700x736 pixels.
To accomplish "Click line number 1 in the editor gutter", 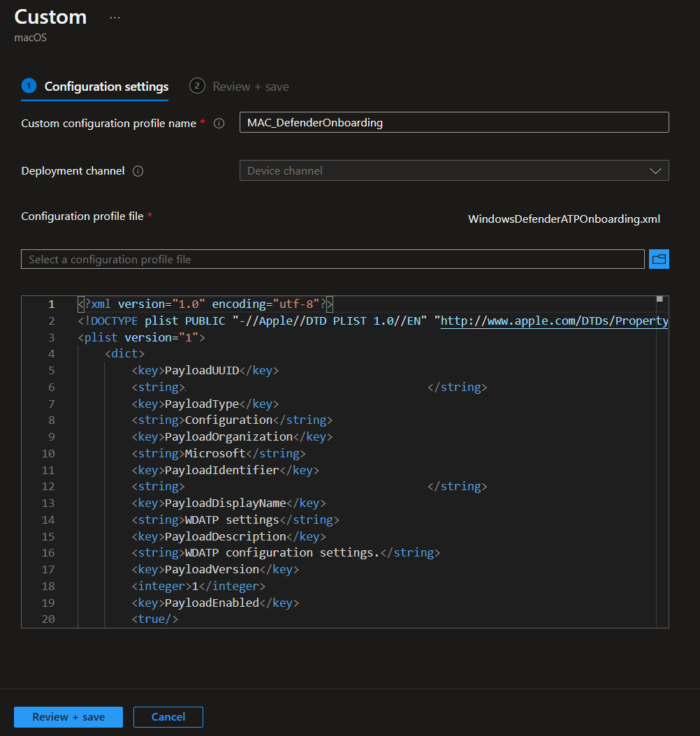I will [51, 304].
